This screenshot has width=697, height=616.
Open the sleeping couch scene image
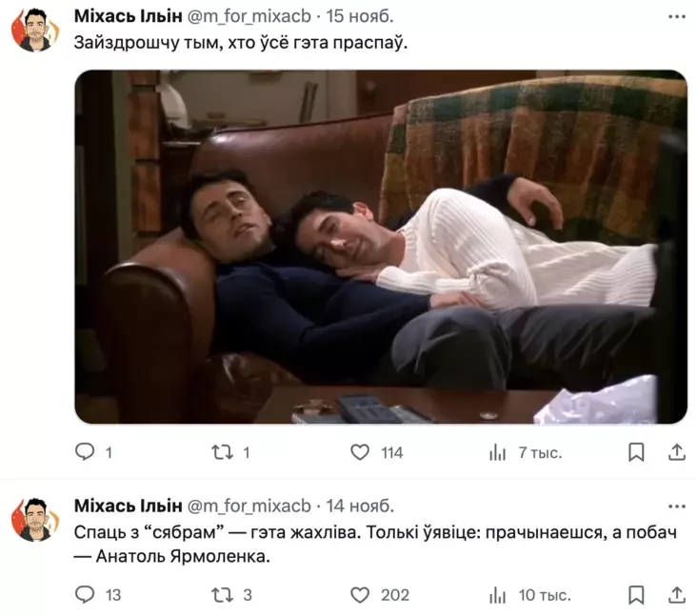tap(381, 247)
